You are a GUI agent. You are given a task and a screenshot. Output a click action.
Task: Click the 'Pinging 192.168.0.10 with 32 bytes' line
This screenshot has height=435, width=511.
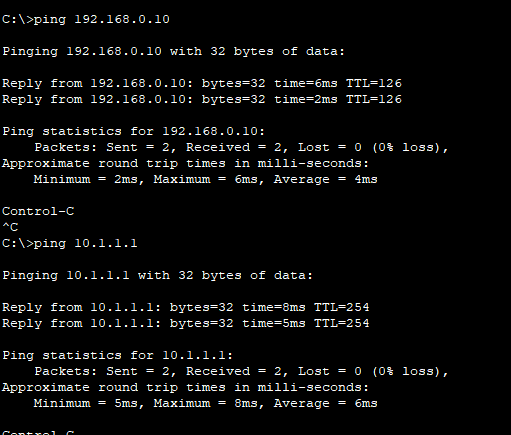tap(173, 52)
